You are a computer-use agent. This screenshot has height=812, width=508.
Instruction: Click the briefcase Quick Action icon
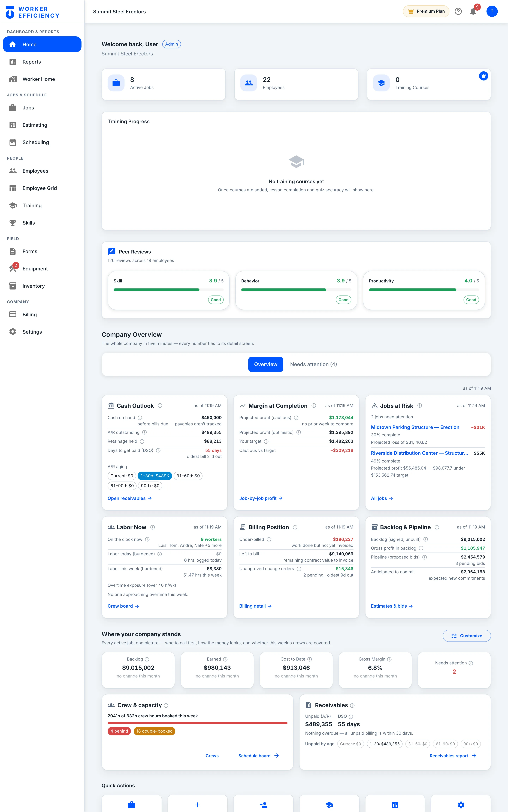point(132,805)
